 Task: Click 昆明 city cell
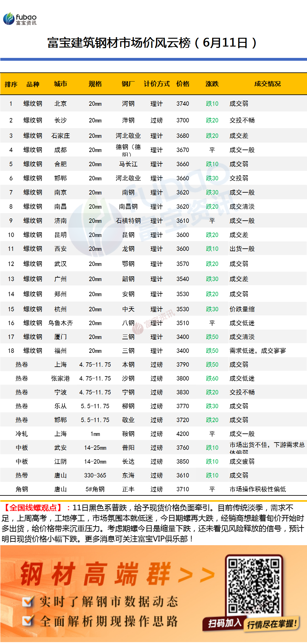(61, 235)
